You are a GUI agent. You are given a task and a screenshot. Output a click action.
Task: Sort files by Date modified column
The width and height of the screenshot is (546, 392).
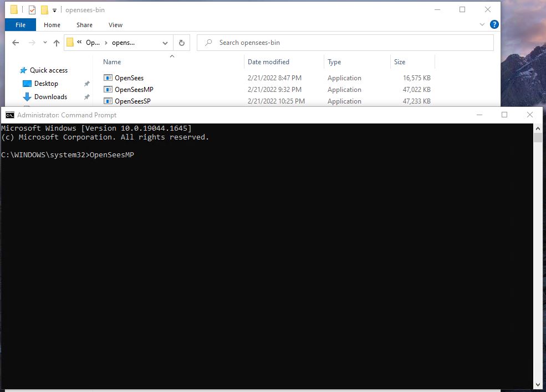click(268, 62)
